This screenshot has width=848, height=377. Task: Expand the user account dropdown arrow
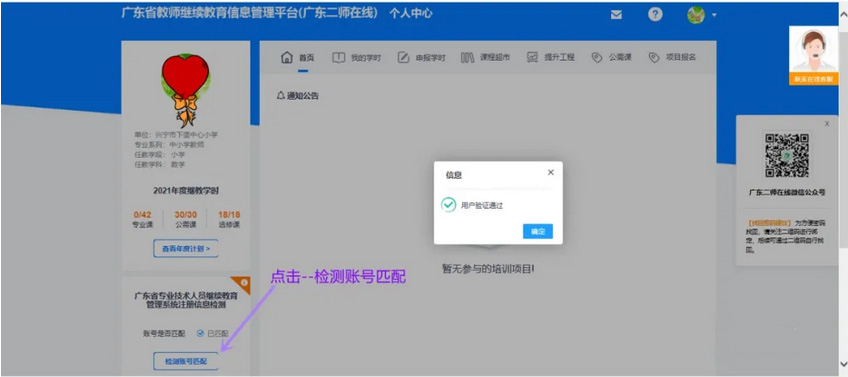(x=714, y=15)
